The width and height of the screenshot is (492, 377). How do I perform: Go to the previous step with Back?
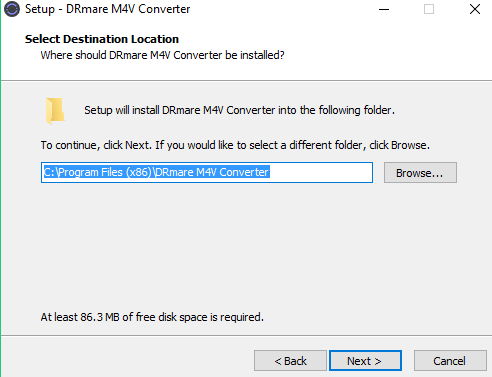[290, 361]
